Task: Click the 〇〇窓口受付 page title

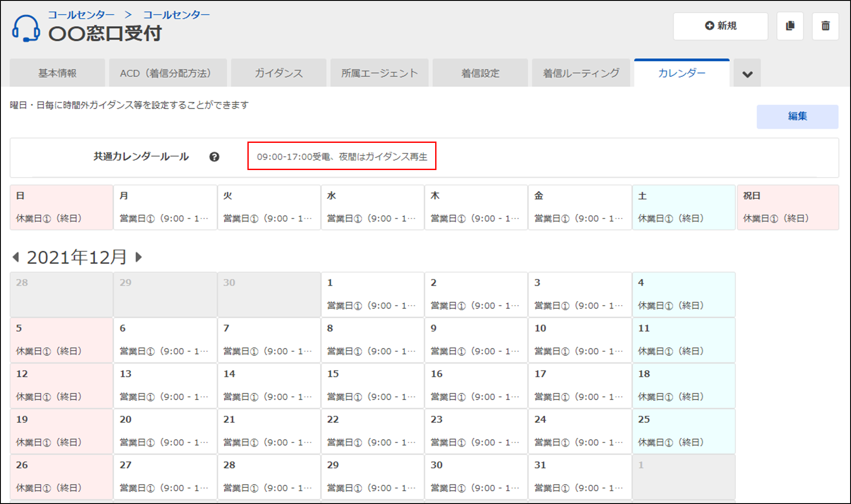Action: [x=105, y=34]
